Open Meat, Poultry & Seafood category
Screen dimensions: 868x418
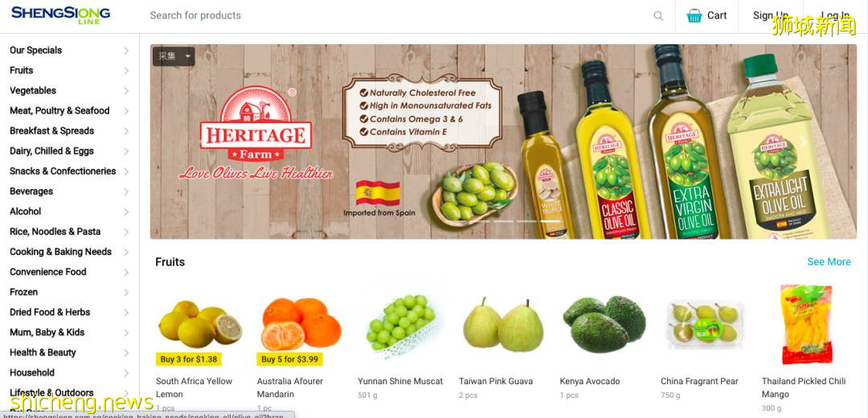pos(59,111)
